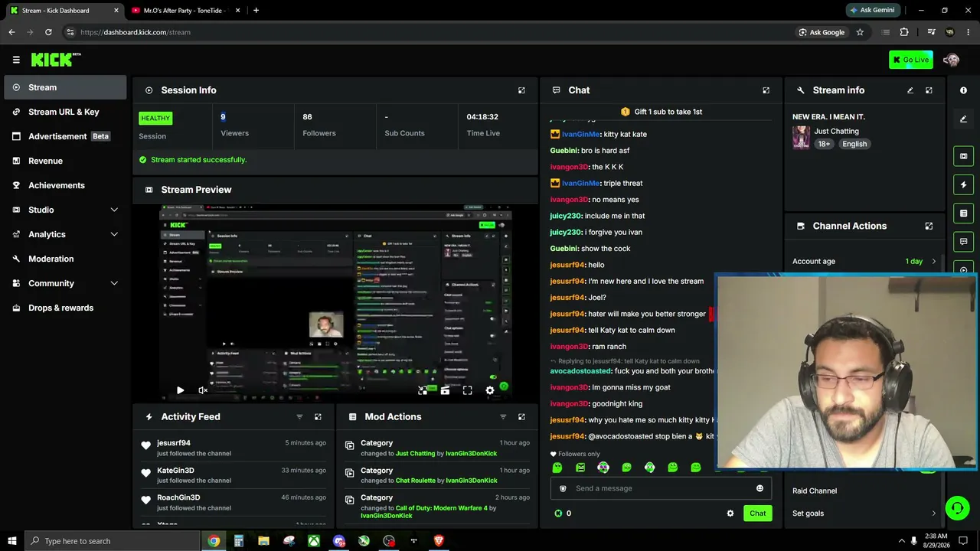Click the green Chat send button

757,514
